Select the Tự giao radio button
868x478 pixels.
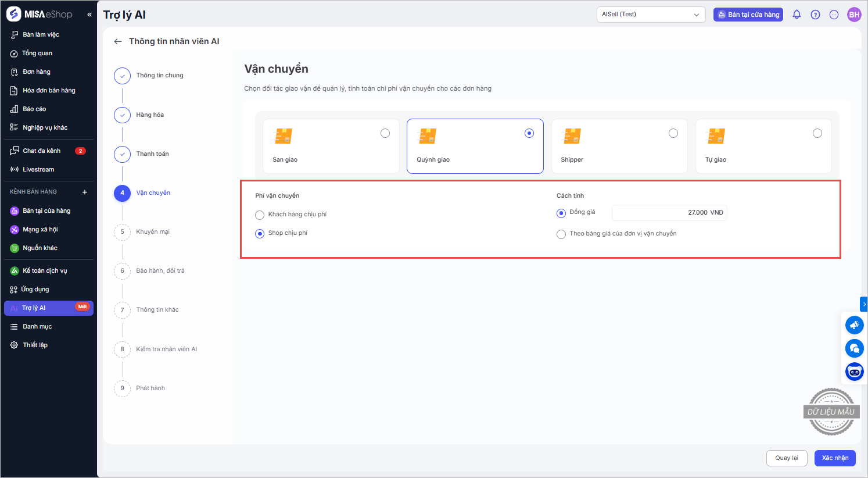(x=817, y=134)
